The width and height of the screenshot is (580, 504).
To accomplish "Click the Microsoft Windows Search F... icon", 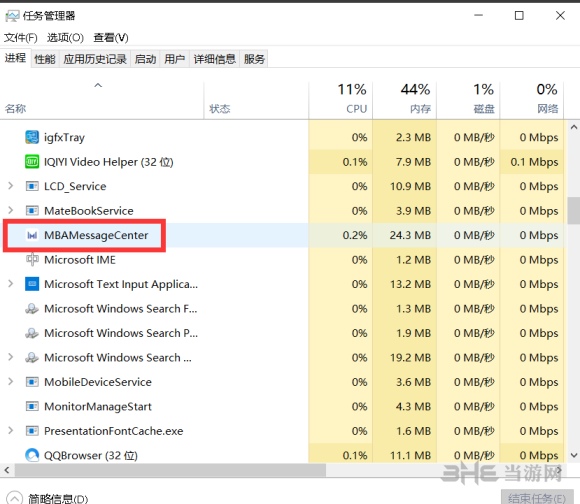I will [32, 308].
